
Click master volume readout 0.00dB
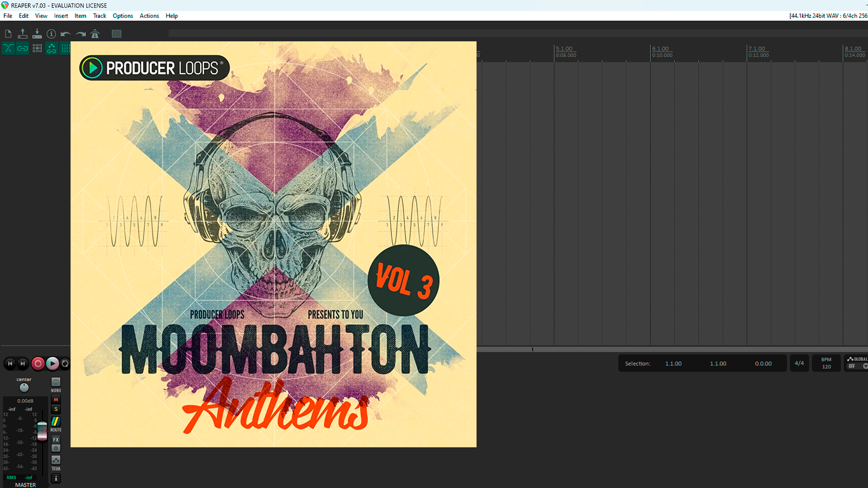click(x=25, y=401)
